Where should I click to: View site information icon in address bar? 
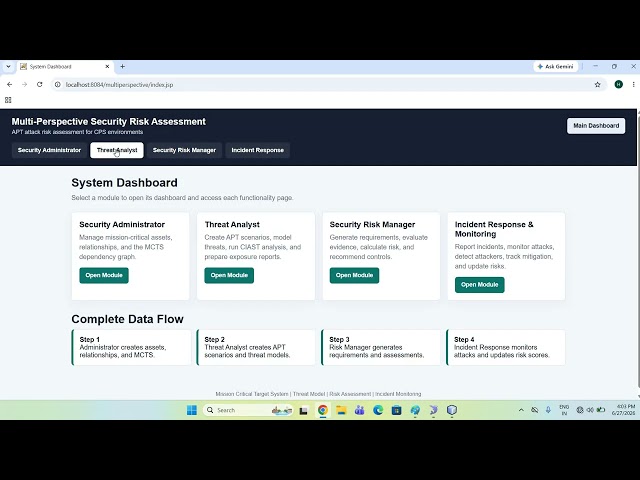58,84
